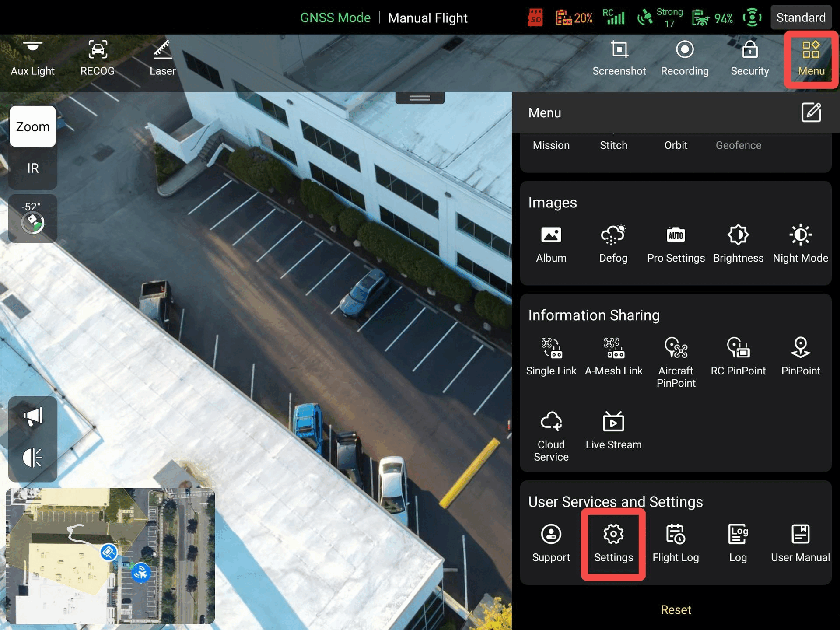Enable the Laser rangefinder
This screenshot has width=840, height=630.
[162, 59]
